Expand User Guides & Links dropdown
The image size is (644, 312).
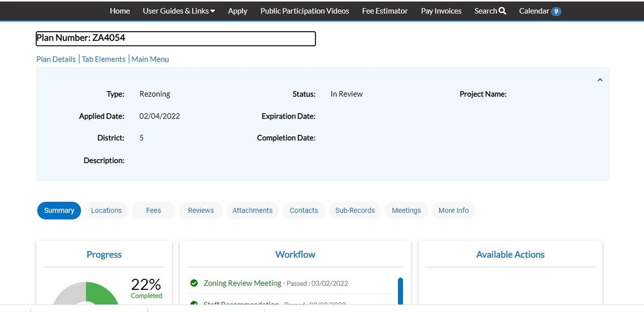pos(179,11)
